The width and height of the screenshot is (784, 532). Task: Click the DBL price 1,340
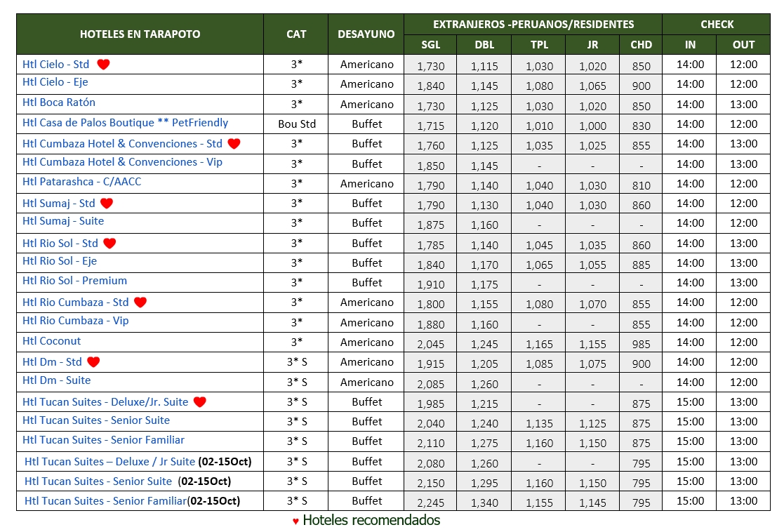click(x=484, y=503)
